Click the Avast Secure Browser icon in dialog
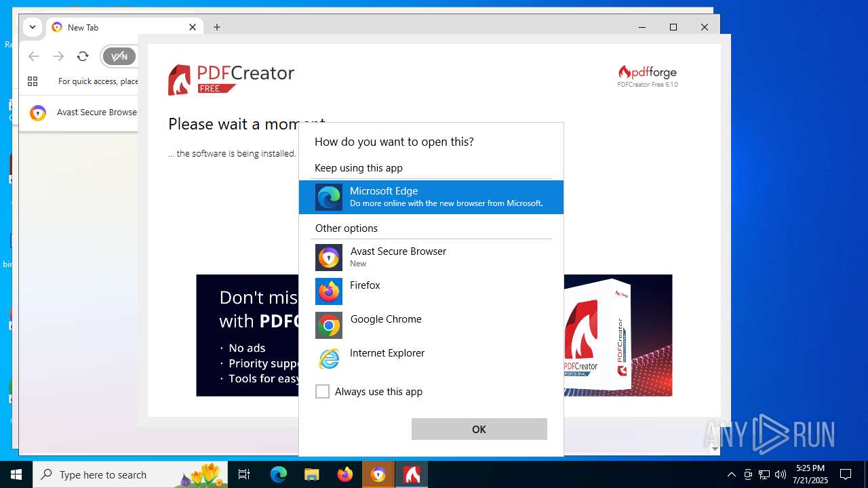868x488 pixels. [329, 258]
